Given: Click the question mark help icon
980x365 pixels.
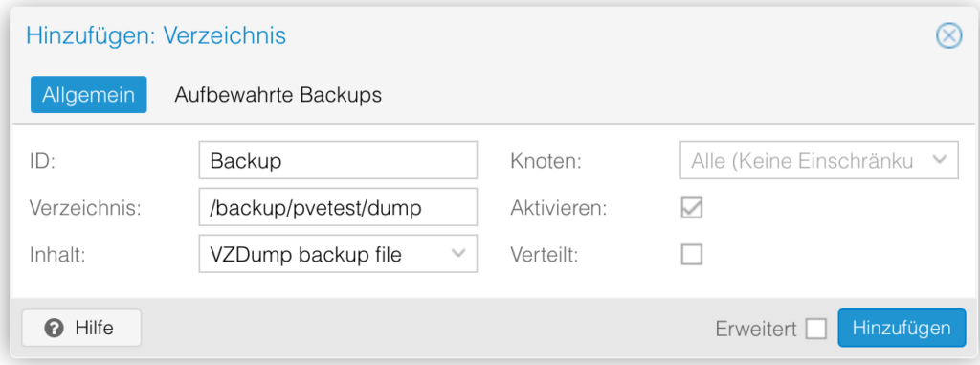Looking at the screenshot, I should pos(55,328).
